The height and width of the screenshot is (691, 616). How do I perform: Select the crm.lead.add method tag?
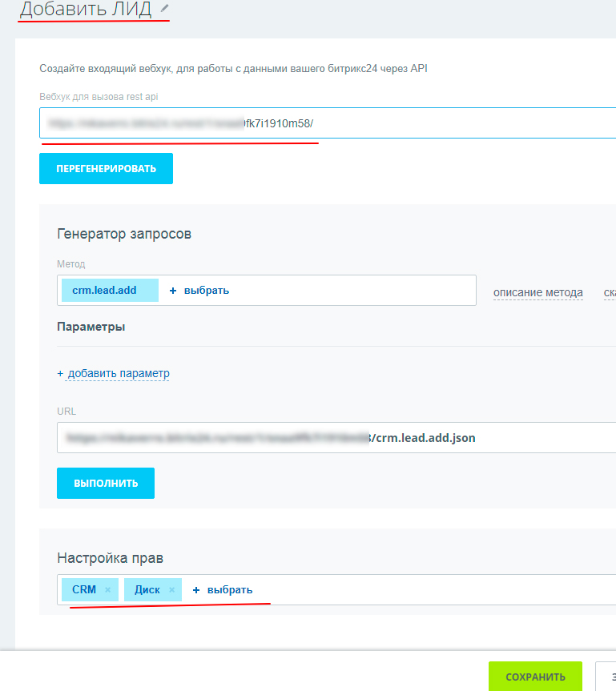coord(105,291)
